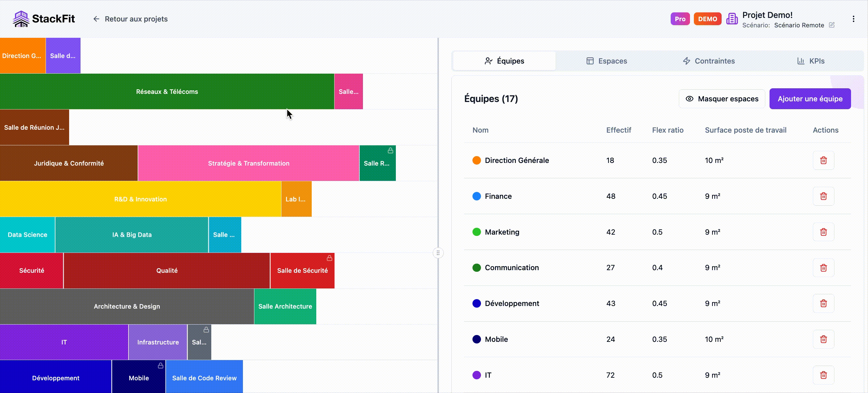Image resolution: width=868 pixels, height=393 pixels.
Task: Click trash icon for Finance row
Action: point(823,196)
